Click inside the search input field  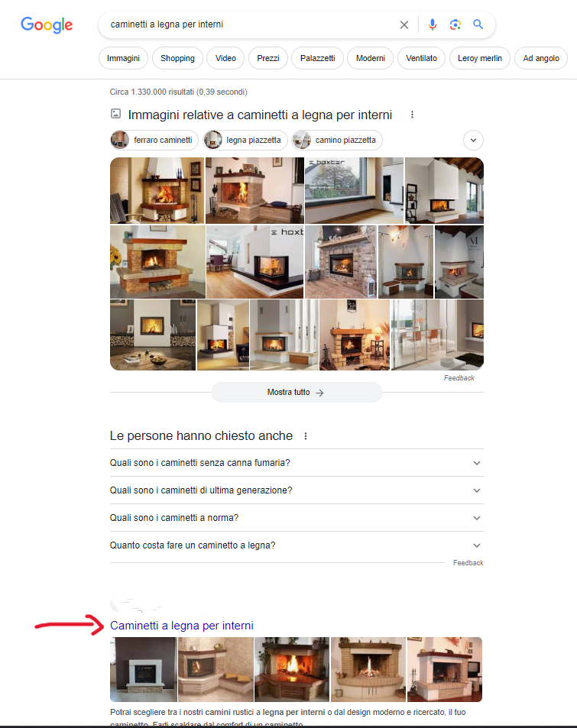[x=251, y=24]
